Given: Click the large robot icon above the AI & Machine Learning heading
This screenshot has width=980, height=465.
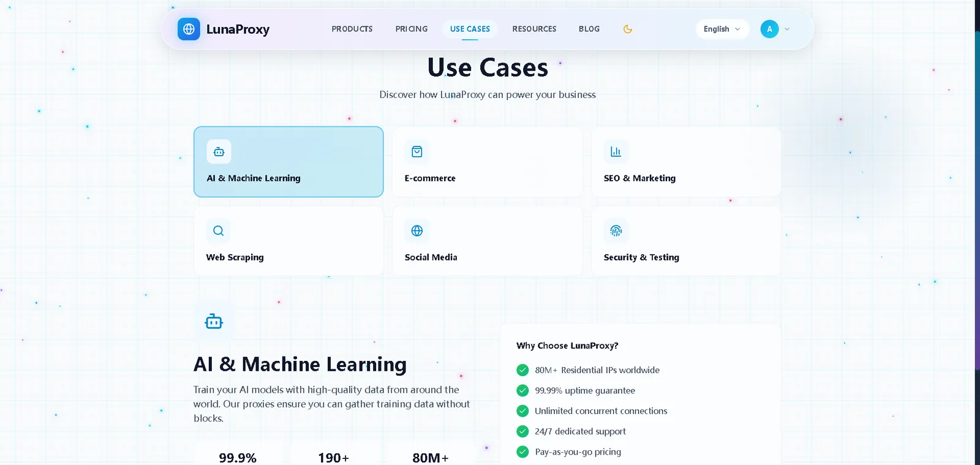Looking at the screenshot, I should (x=214, y=321).
